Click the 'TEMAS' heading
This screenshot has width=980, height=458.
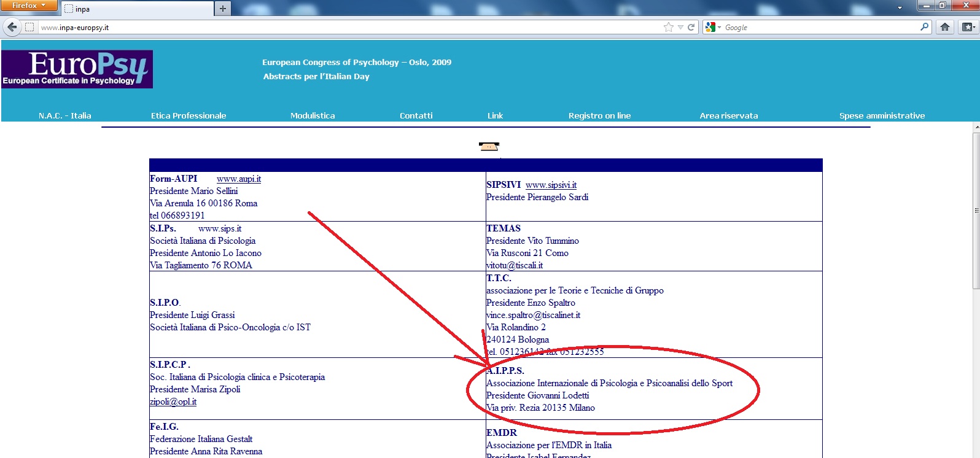click(x=504, y=228)
